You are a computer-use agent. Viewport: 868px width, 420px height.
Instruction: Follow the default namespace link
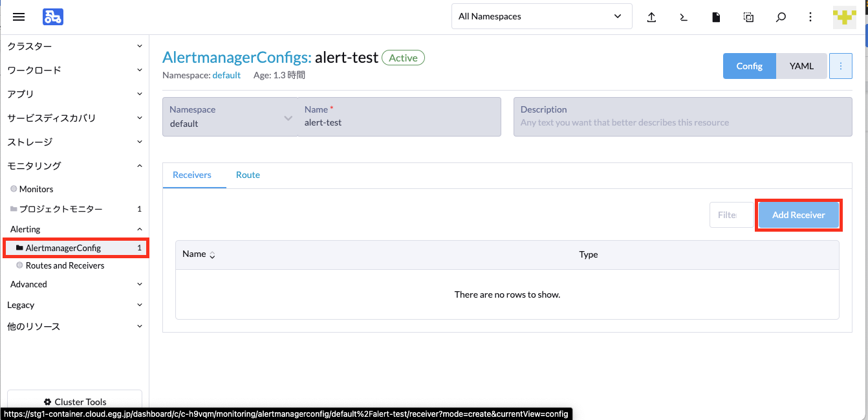coord(226,75)
